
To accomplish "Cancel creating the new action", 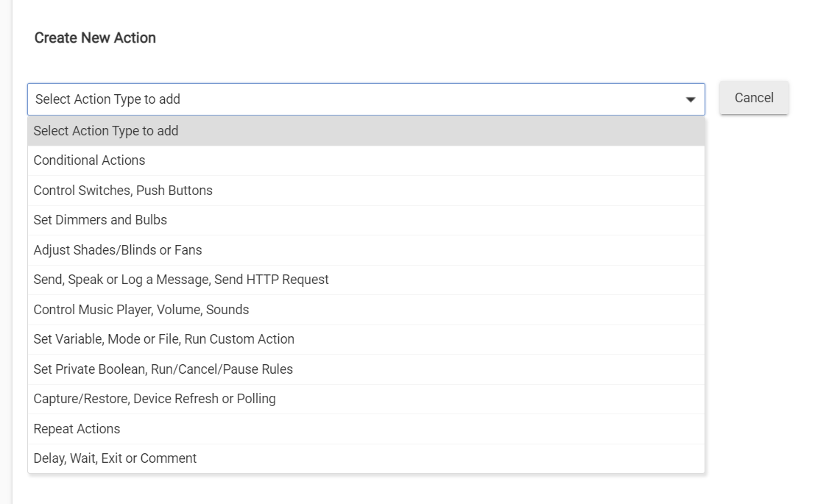I will pyautogui.click(x=754, y=97).
